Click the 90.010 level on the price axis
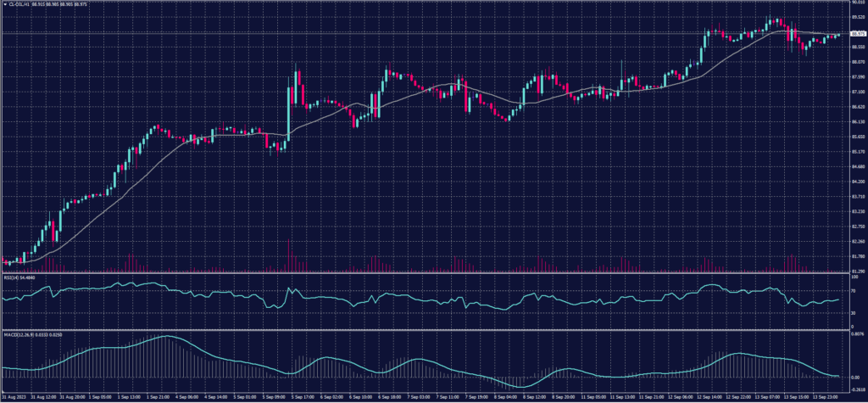The height and width of the screenshot is (403, 868). click(x=856, y=3)
